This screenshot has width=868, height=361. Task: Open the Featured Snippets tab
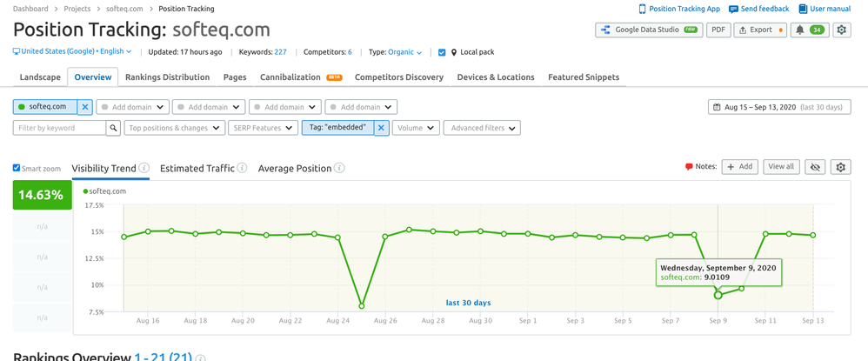(x=584, y=77)
